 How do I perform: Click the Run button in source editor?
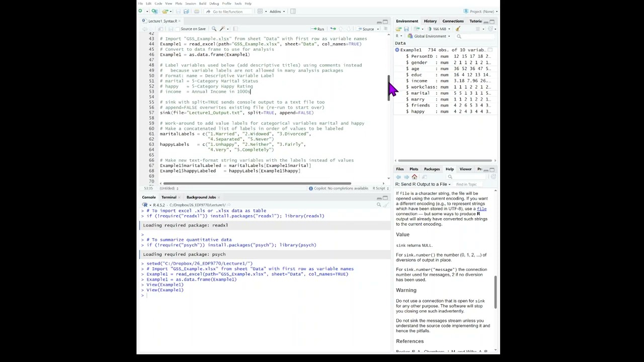pyautogui.click(x=317, y=29)
